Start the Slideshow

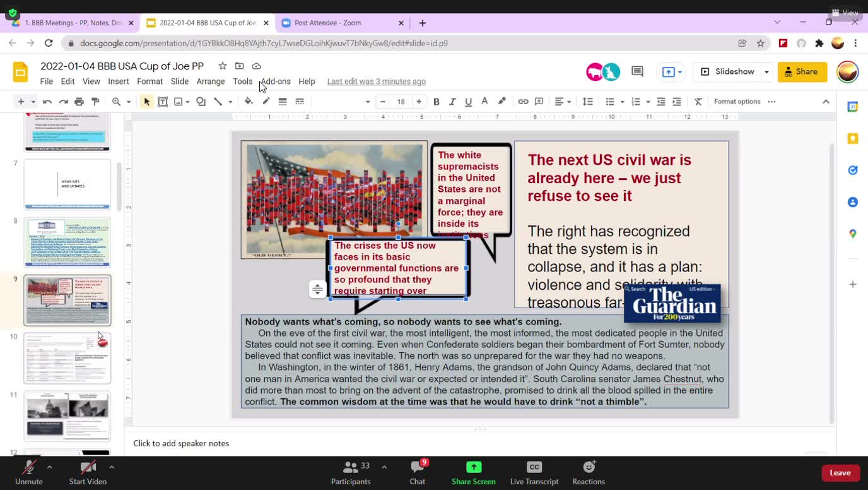(x=727, y=72)
